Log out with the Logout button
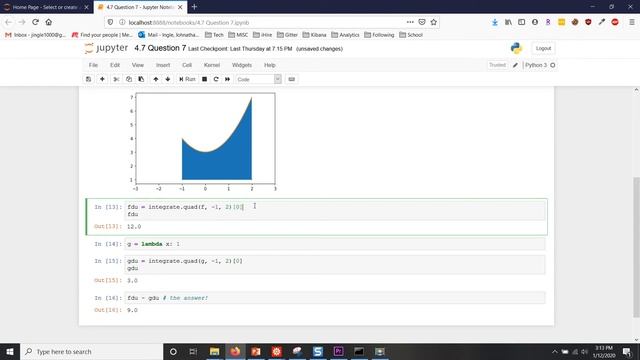This screenshot has width=640, height=360. coord(543,48)
